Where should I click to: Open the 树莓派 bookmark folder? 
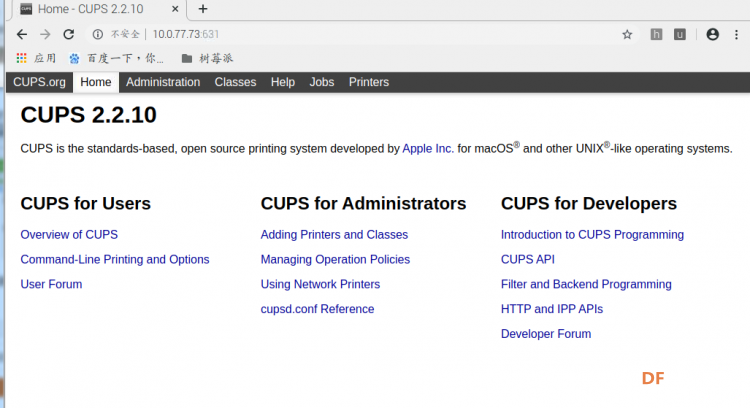point(207,58)
